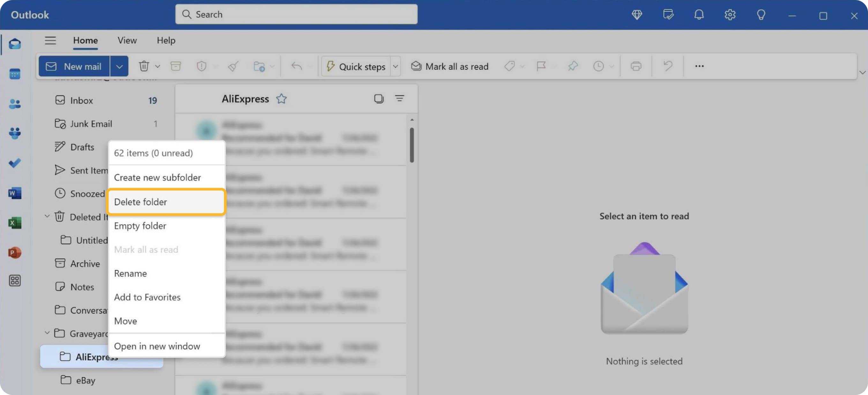The height and width of the screenshot is (395, 868).
Task: Open the Quick steps dropdown chevron
Action: (396, 66)
